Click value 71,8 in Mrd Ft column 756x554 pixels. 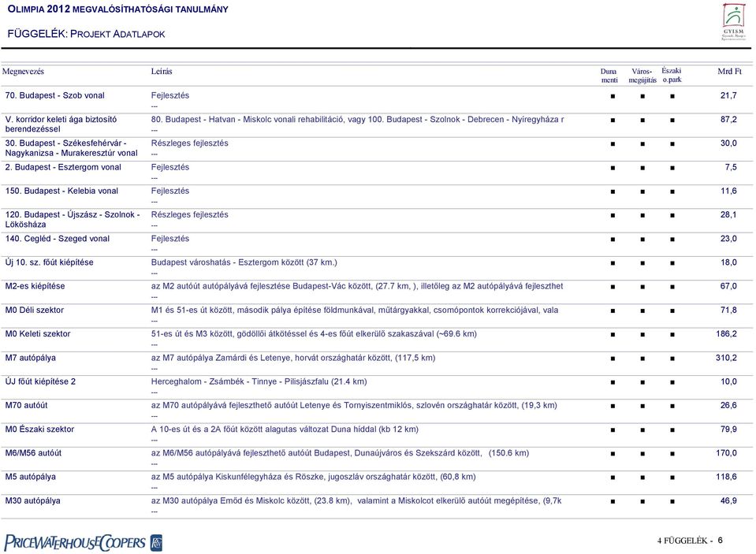728,310
